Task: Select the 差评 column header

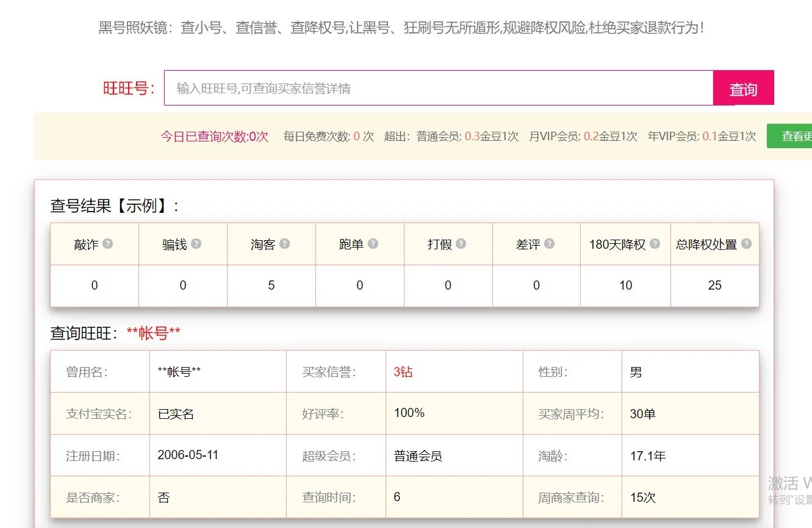Action: [536, 244]
